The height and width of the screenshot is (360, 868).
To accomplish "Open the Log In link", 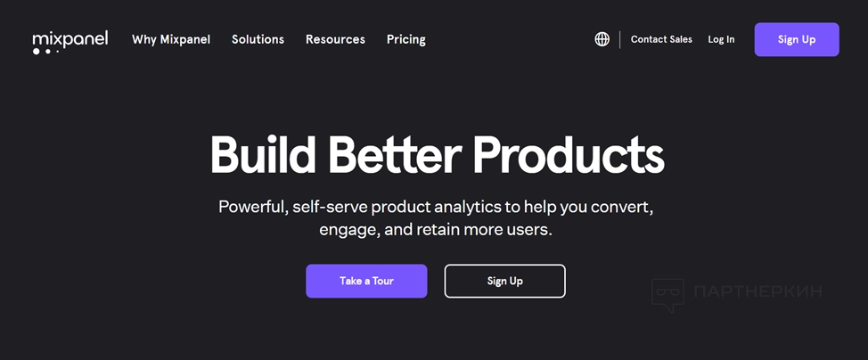I will click(x=721, y=39).
